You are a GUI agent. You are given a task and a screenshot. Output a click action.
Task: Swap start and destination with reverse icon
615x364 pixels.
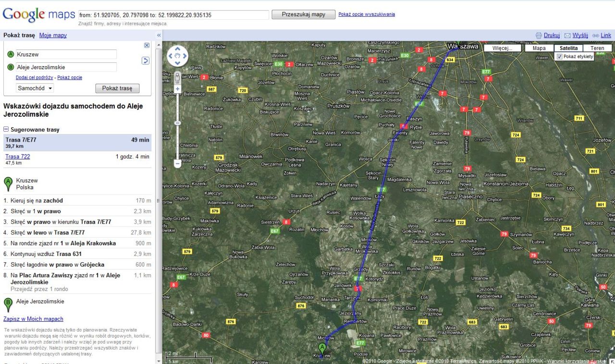click(x=146, y=61)
